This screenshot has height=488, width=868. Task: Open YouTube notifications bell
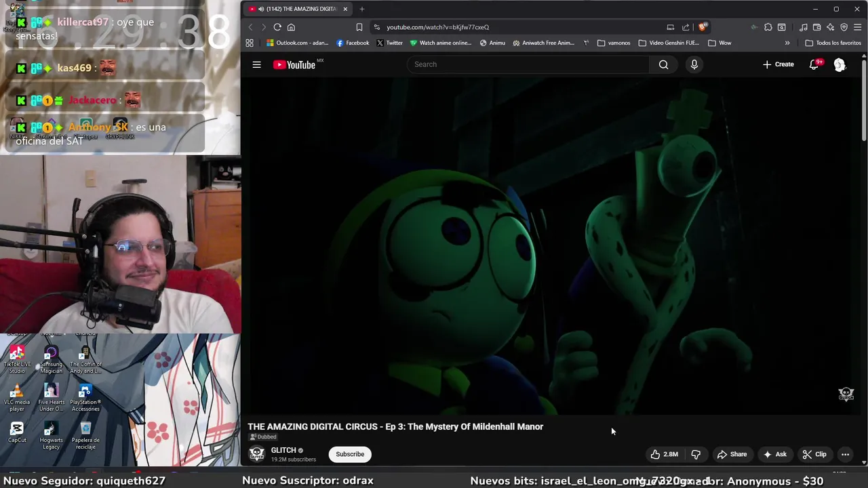pos(814,64)
